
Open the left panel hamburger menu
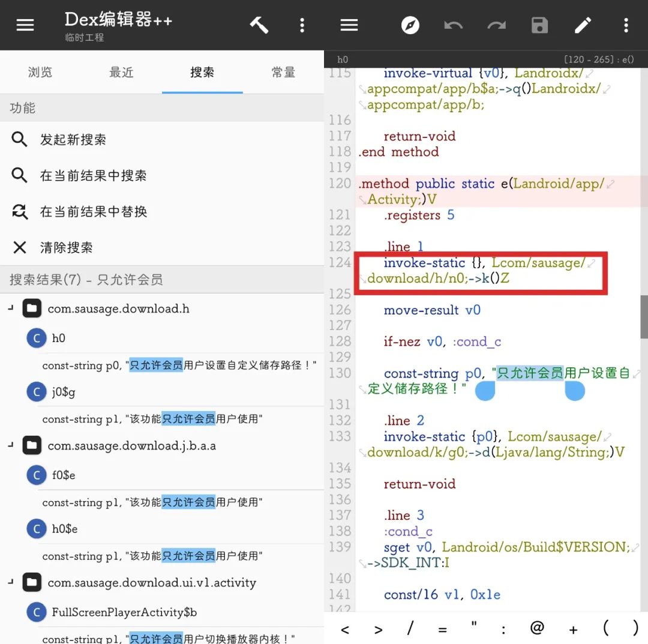25,25
